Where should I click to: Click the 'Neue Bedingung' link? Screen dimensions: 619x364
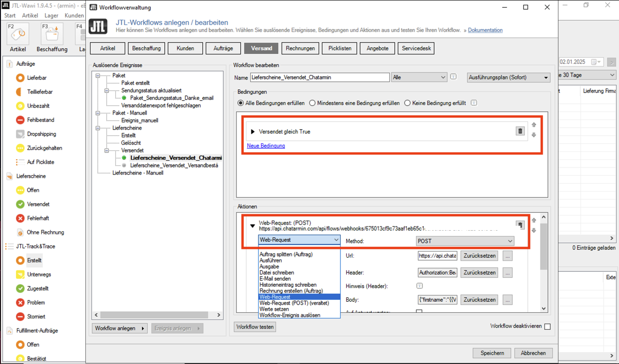coord(266,146)
